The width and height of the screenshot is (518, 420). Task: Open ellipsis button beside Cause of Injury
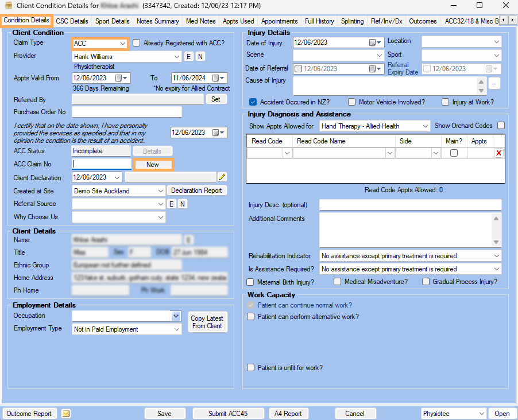(494, 84)
